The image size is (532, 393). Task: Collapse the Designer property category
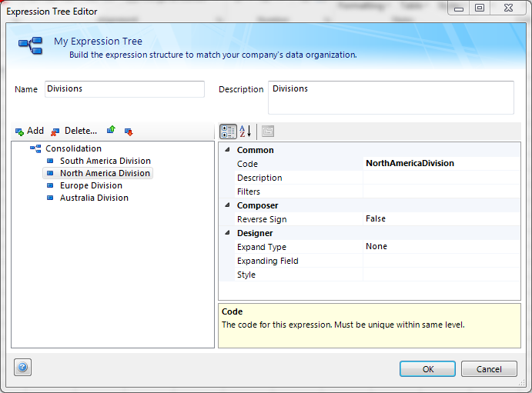[x=228, y=233]
